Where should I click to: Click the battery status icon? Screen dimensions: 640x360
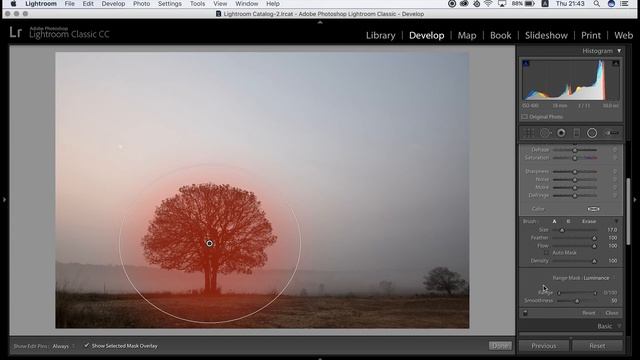point(530,4)
